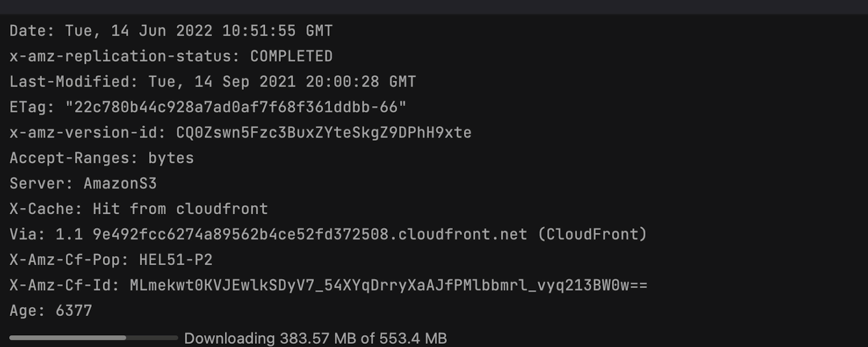The image size is (868, 347).
Task: Click the COMPLETED replication status value
Action: tap(291, 56)
